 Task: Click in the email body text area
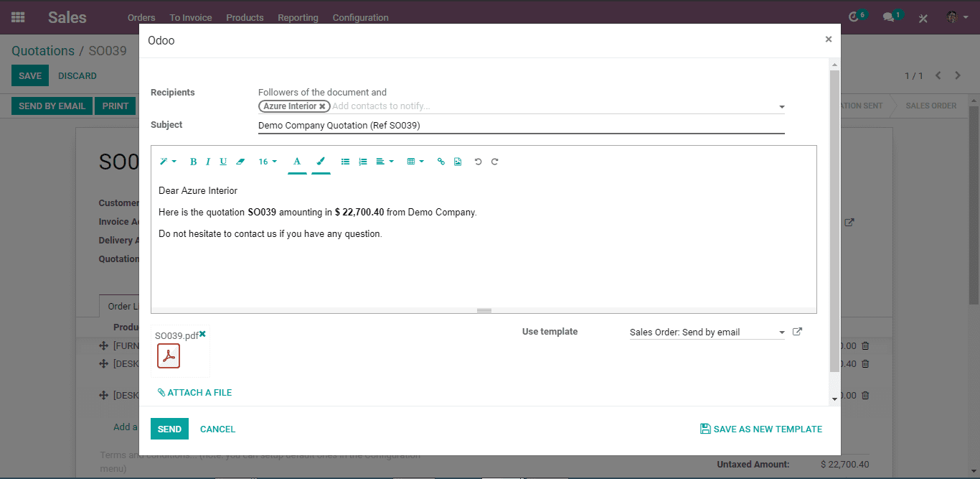click(484, 244)
